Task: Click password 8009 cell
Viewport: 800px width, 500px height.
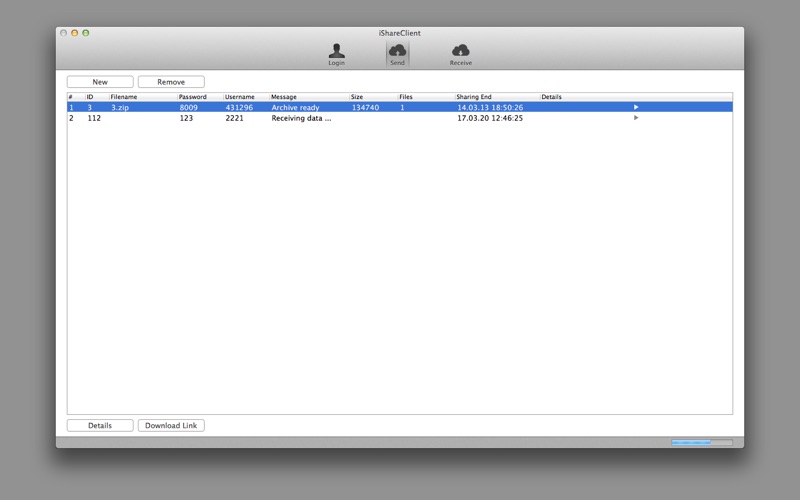Action: 188,108
